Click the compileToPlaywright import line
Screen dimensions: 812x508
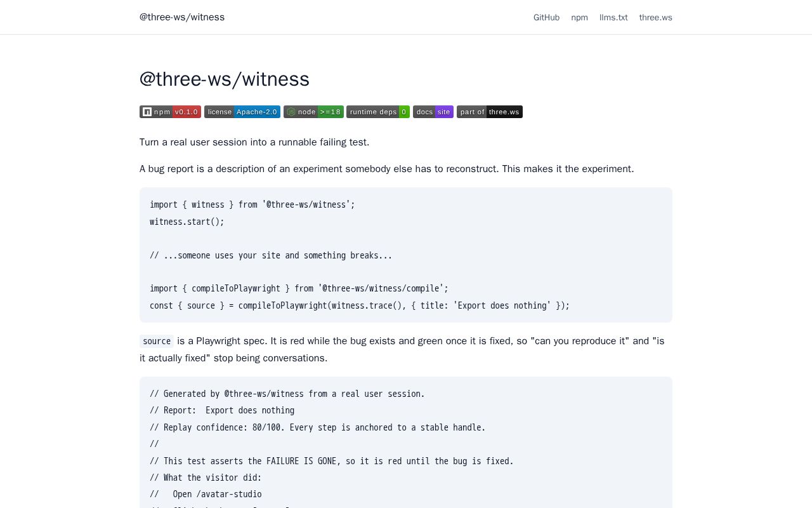pyautogui.click(x=299, y=288)
